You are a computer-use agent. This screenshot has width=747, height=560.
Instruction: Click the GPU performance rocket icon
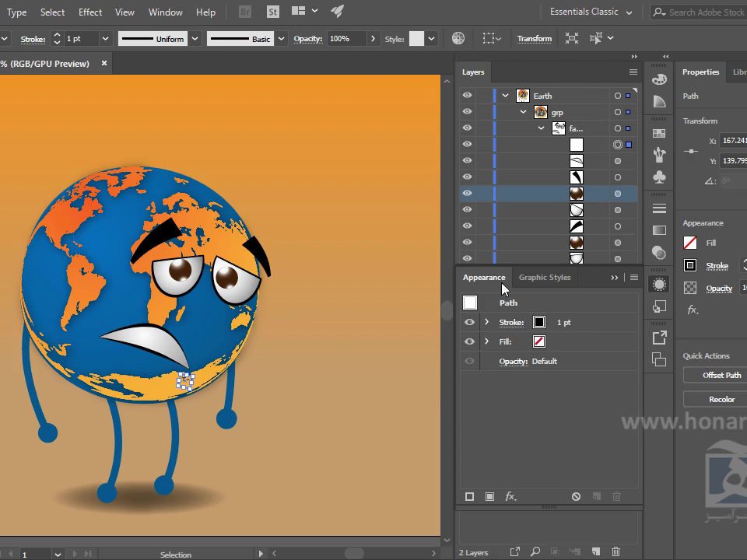337,11
